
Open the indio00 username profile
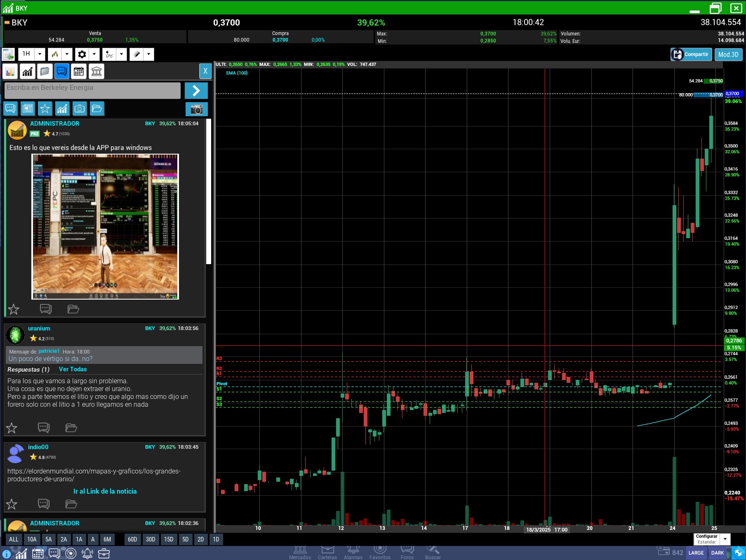38,447
